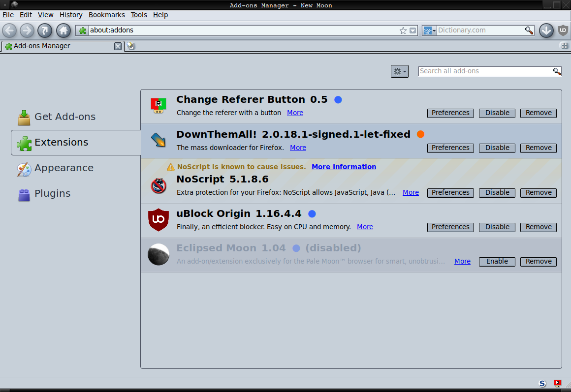Open the address bar history dropdown
571x392 pixels.
pos(413,30)
